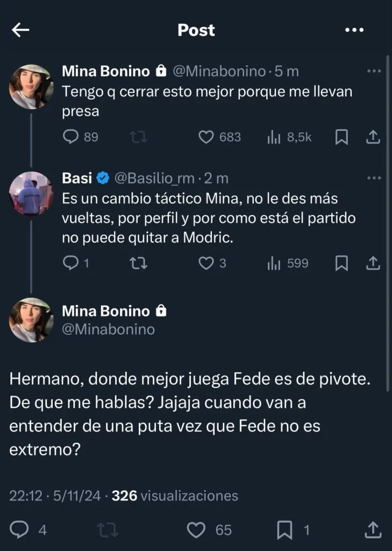Bookmark Mina Bonino's first tweet
The height and width of the screenshot is (551, 392).
tap(341, 137)
